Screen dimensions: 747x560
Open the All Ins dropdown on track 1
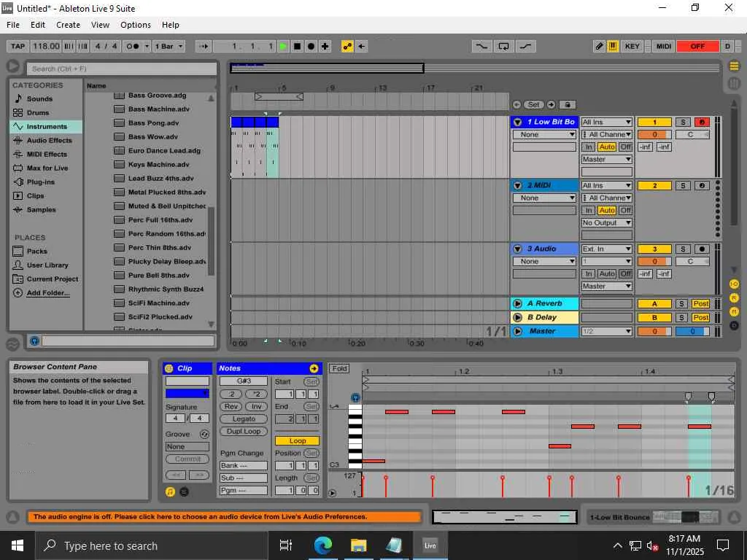606,122
